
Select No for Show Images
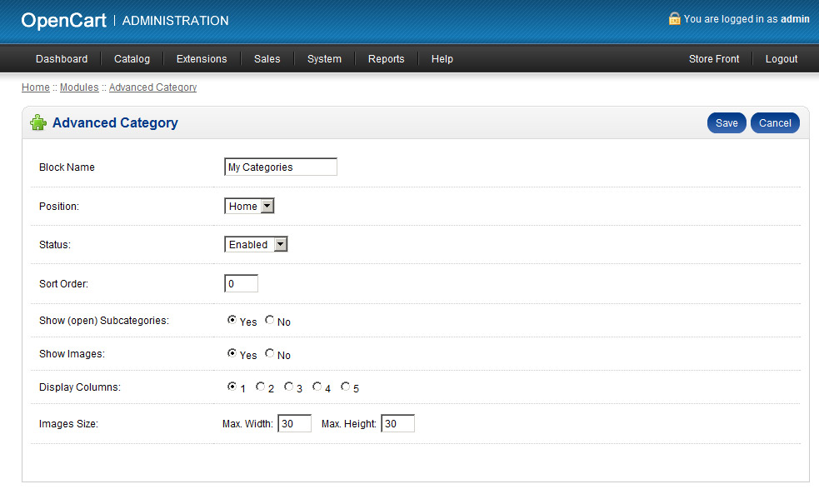(x=269, y=353)
